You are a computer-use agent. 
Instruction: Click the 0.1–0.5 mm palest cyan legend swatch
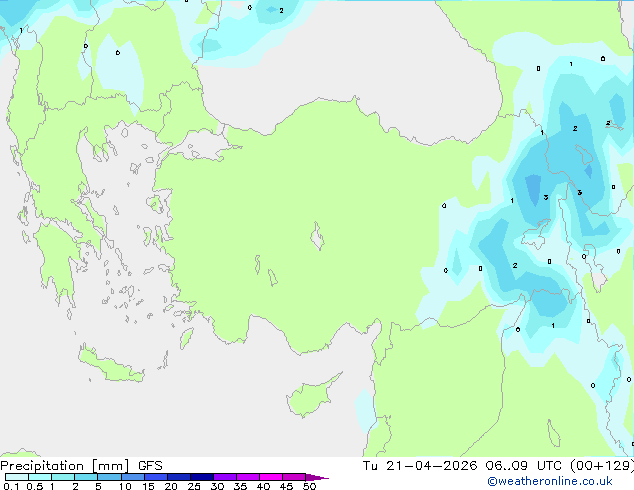click(x=17, y=477)
